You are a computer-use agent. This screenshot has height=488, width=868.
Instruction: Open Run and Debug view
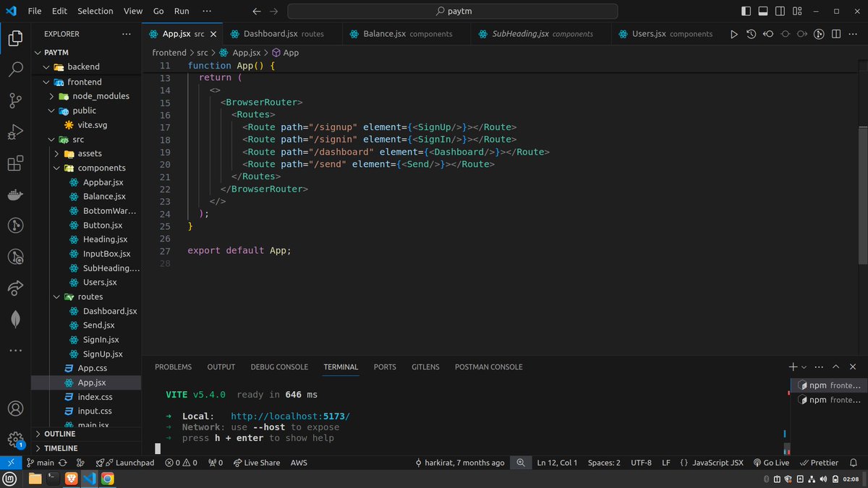coord(15,132)
